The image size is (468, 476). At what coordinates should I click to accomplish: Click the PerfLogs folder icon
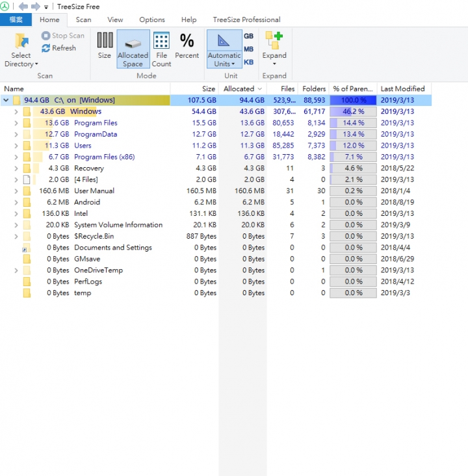[27, 282]
